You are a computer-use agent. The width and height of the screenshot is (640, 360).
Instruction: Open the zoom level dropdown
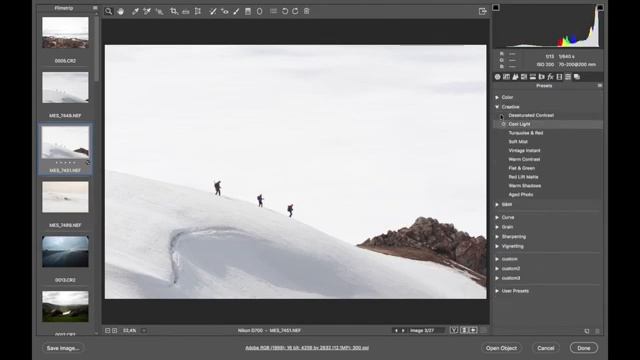[x=144, y=331]
